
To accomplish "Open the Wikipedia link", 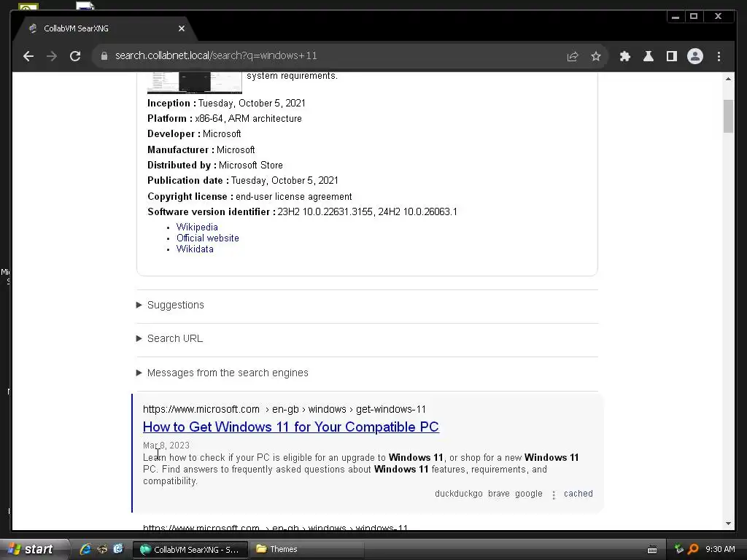I will click(197, 227).
